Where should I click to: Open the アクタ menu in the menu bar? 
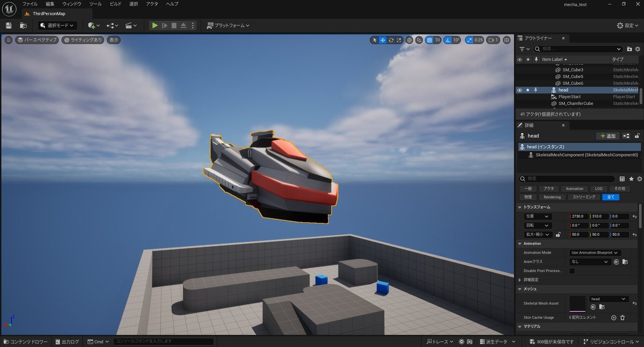(x=152, y=4)
